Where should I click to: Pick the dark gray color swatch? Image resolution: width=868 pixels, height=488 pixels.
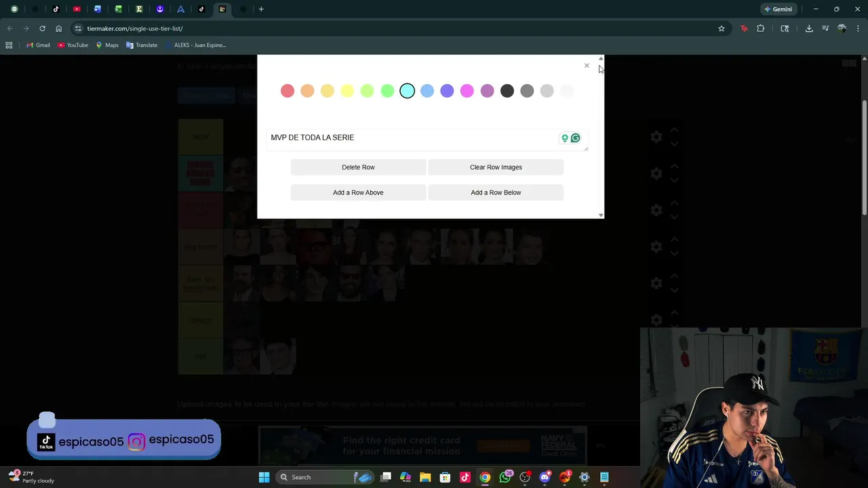click(527, 91)
